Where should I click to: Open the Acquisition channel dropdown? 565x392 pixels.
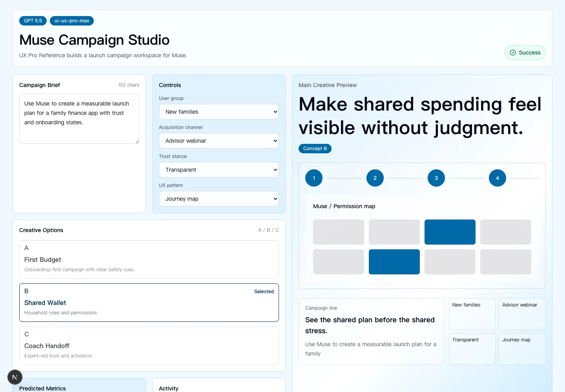pos(219,141)
